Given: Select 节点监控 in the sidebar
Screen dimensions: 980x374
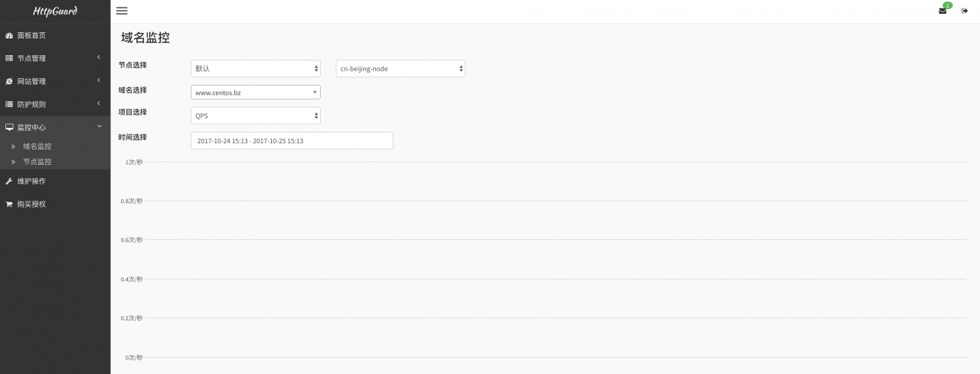Looking at the screenshot, I should (38, 162).
